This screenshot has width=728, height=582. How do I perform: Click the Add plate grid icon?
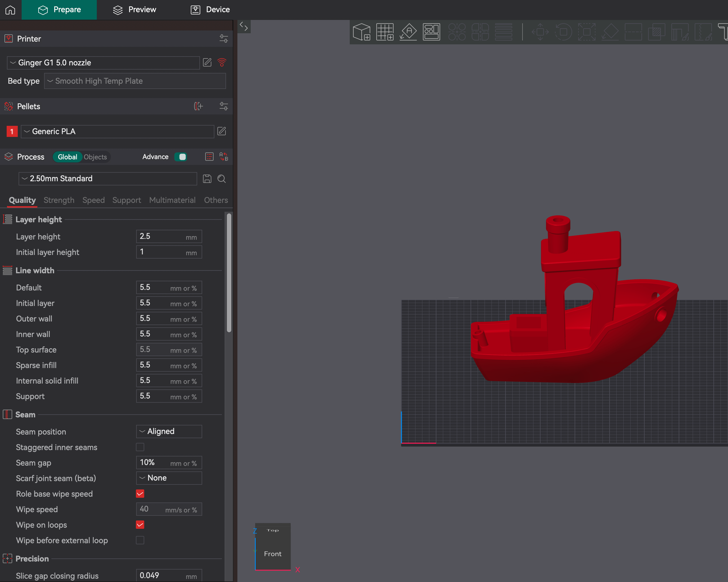pyautogui.click(x=385, y=32)
